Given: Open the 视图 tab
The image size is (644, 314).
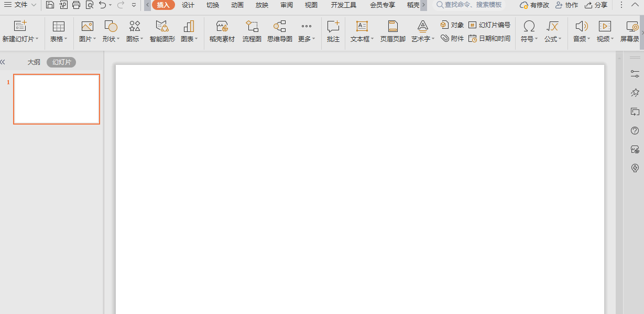Looking at the screenshot, I should pyautogui.click(x=311, y=5).
